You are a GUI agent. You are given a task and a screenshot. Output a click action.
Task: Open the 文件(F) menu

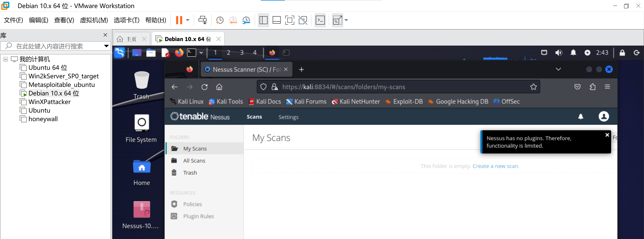coord(13,20)
